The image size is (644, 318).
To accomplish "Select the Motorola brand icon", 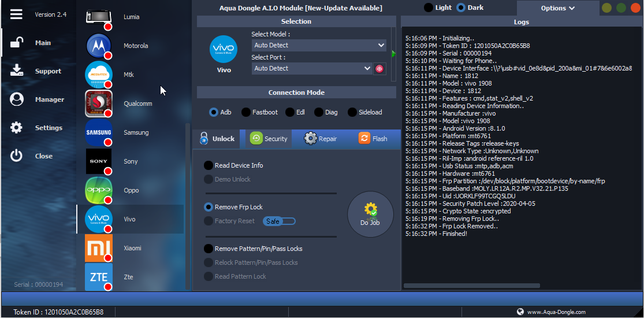I will pyautogui.click(x=98, y=46).
